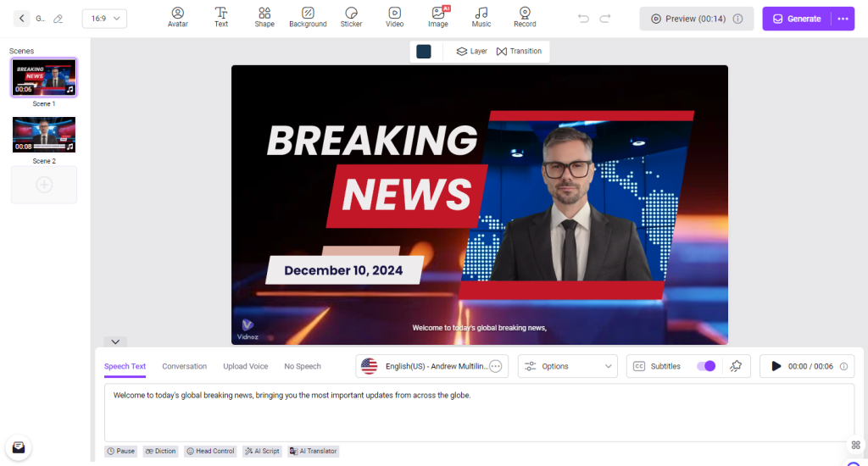
Task: Play the speech audio preview
Action: point(776,366)
